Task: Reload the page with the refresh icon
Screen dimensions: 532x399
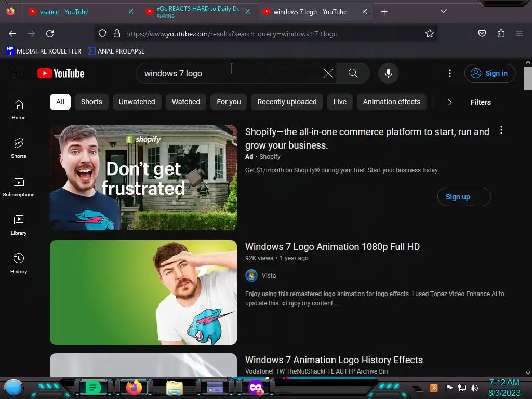Action: coord(50,34)
